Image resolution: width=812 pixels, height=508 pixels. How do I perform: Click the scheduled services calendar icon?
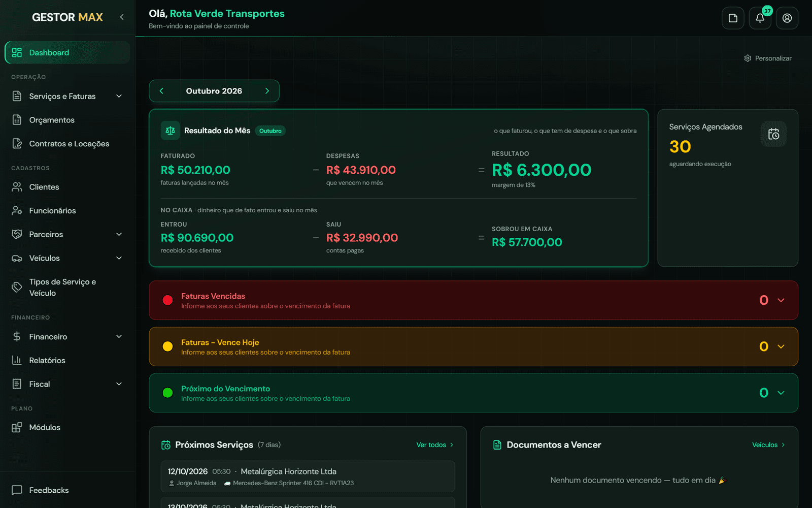(x=773, y=134)
